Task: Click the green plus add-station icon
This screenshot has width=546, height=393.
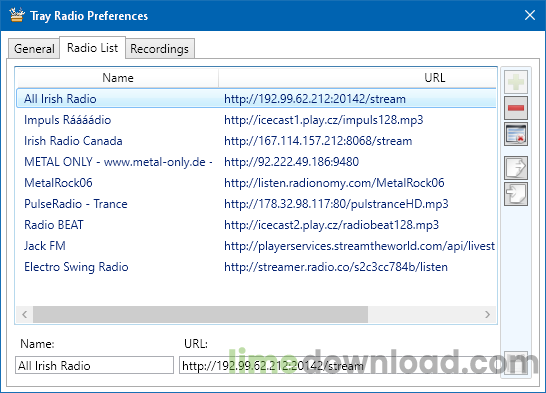Action: (x=516, y=82)
